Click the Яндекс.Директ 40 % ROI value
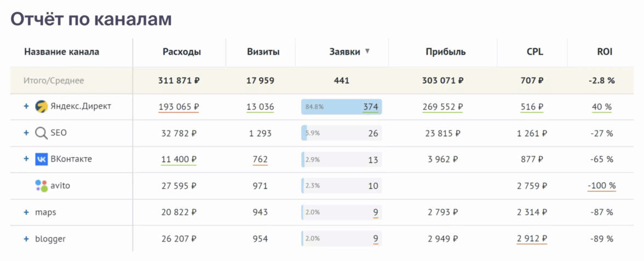Image resolution: width=644 pixels, height=261 pixels. pos(602,106)
